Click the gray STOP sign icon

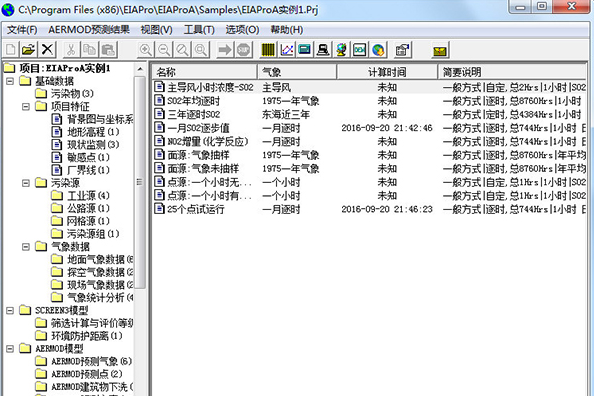click(x=244, y=50)
